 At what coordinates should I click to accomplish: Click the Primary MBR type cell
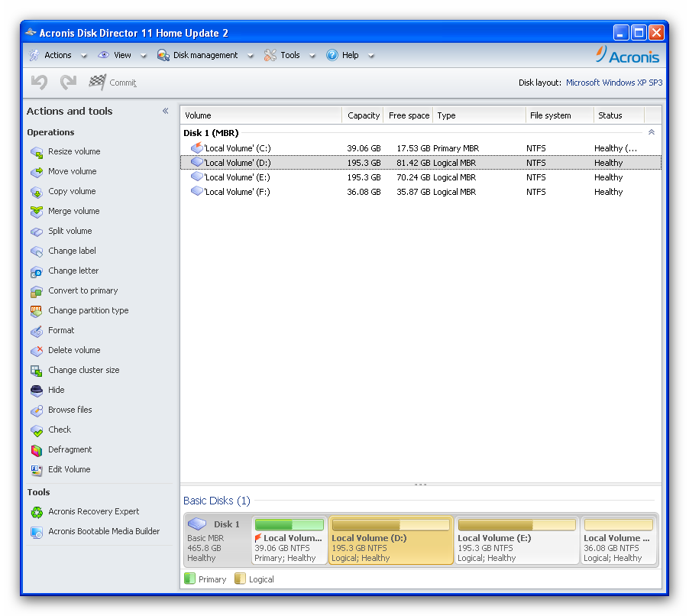[456, 148]
